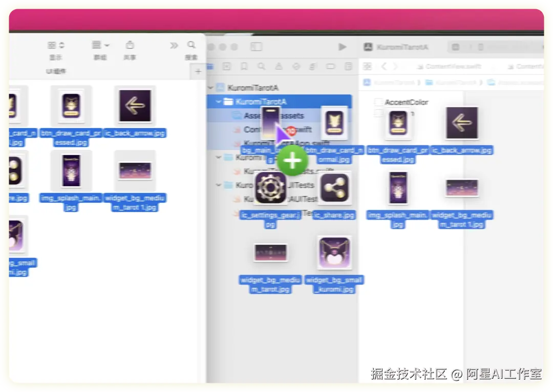Select KuromiTarotA scheme in Xcode toolbar
Viewport: 553px width, 392px height.
(396, 47)
